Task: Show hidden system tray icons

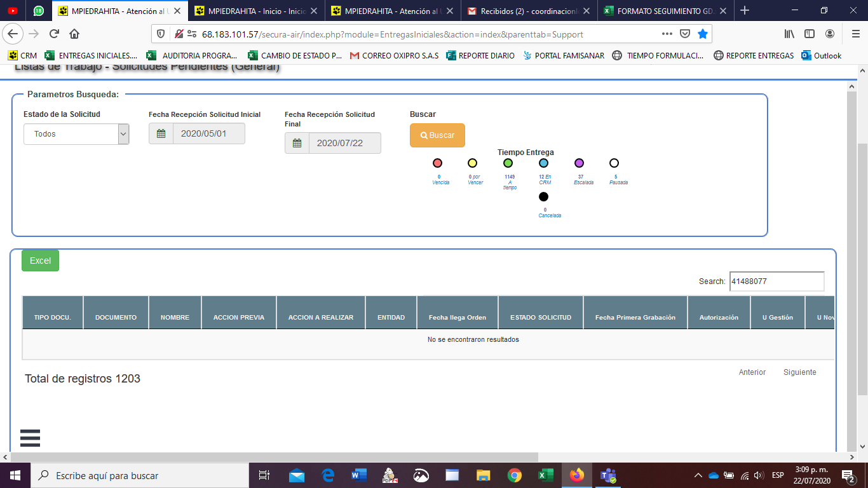Action: click(698, 475)
